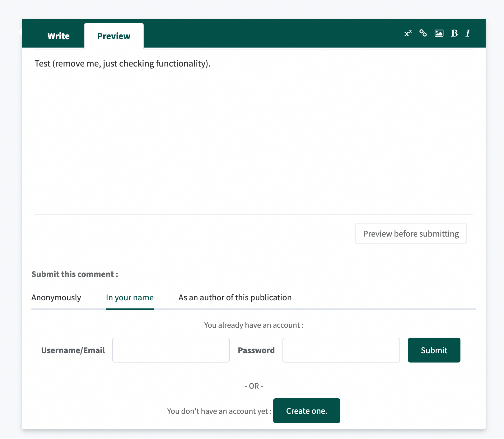The height and width of the screenshot is (439, 504).
Task: Click the 'Create one.' account button
Action: coord(306,411)
